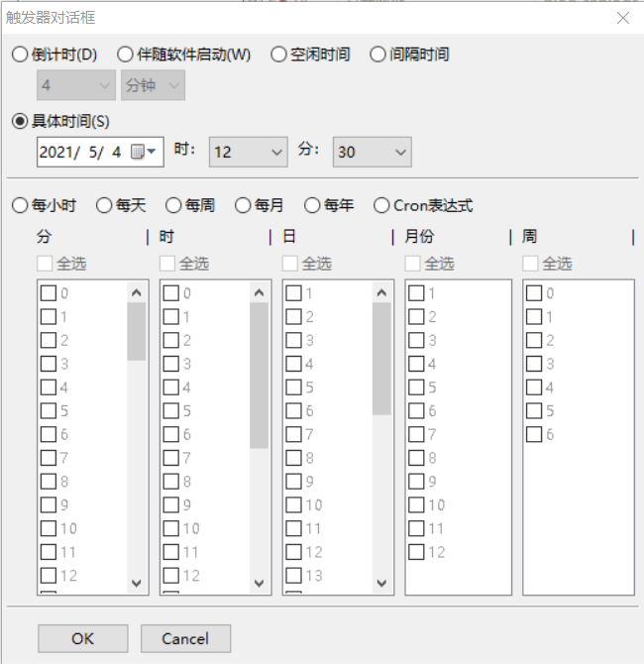Check 全选 under the 分 column

tap(45, 264)
